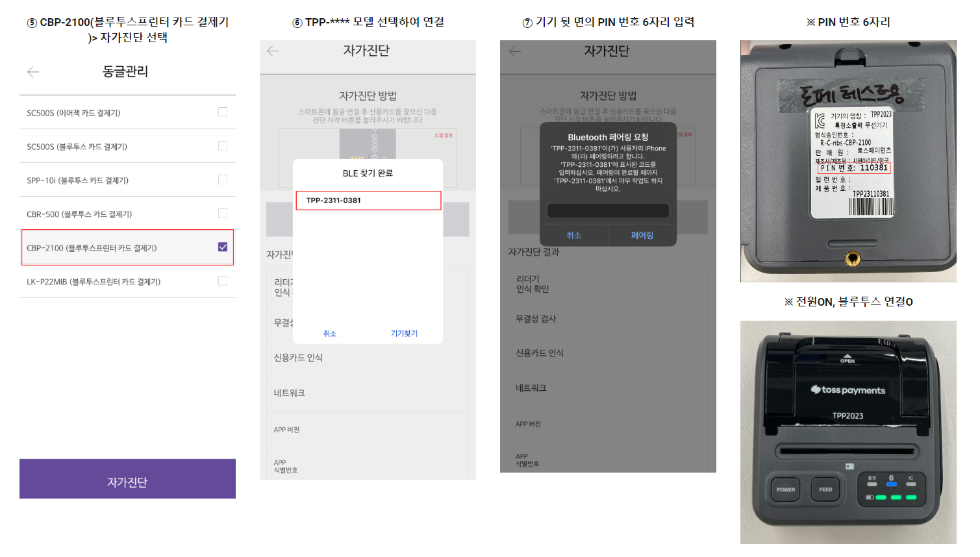Image resolution: width=980 pixels, height=557 pixels.
Task: Check the CBR-500 checkbox
Action: click(223, 213)
